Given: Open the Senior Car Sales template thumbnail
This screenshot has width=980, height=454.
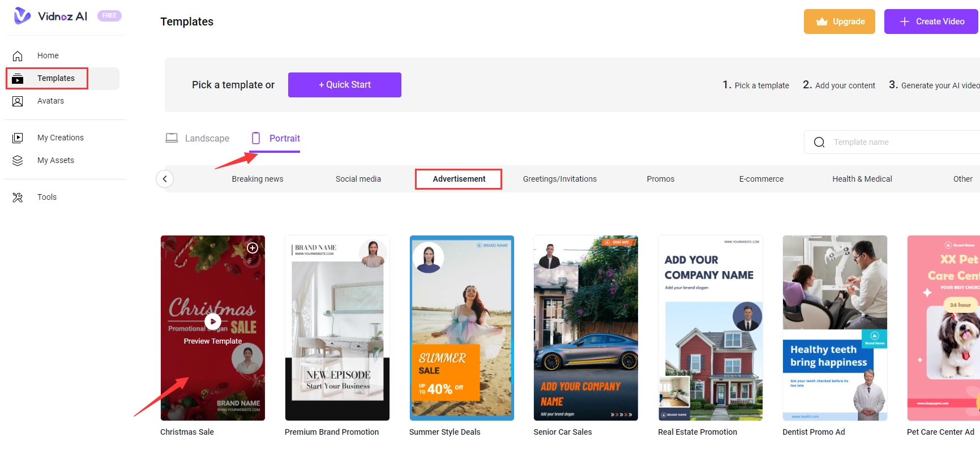Looking at the screenshot, I should [585, 328].
